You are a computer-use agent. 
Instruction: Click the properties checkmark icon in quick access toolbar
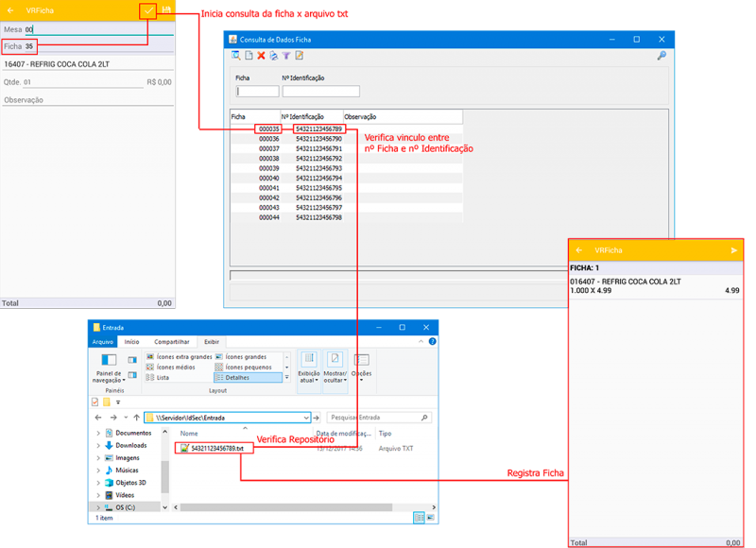coord(95,402)
